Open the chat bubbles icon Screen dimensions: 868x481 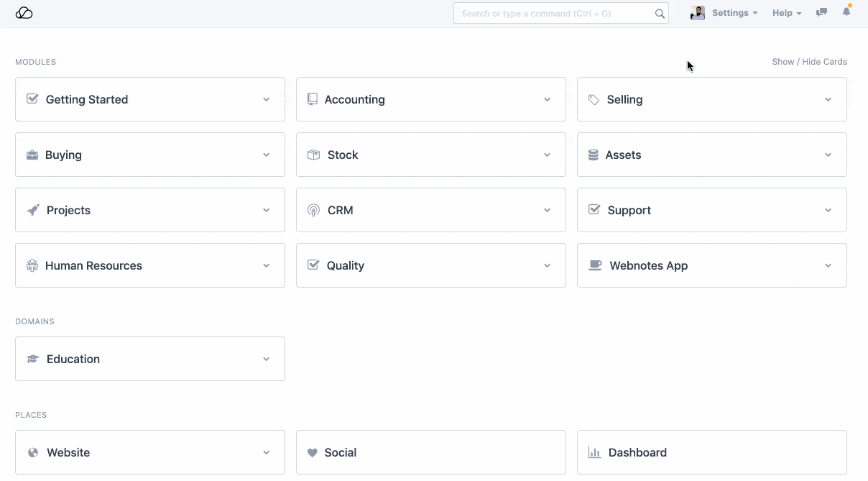click(821, 13)
